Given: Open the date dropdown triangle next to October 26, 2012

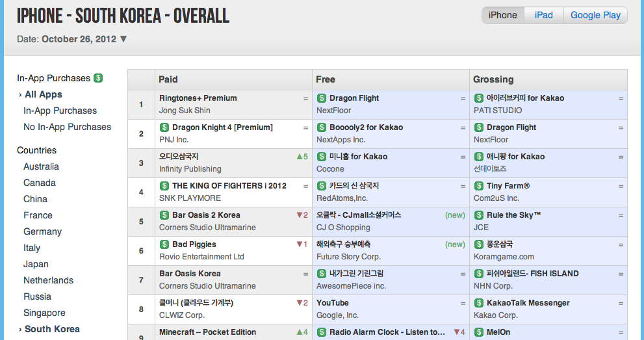Looking at the screenshot, I should (123, 39).
